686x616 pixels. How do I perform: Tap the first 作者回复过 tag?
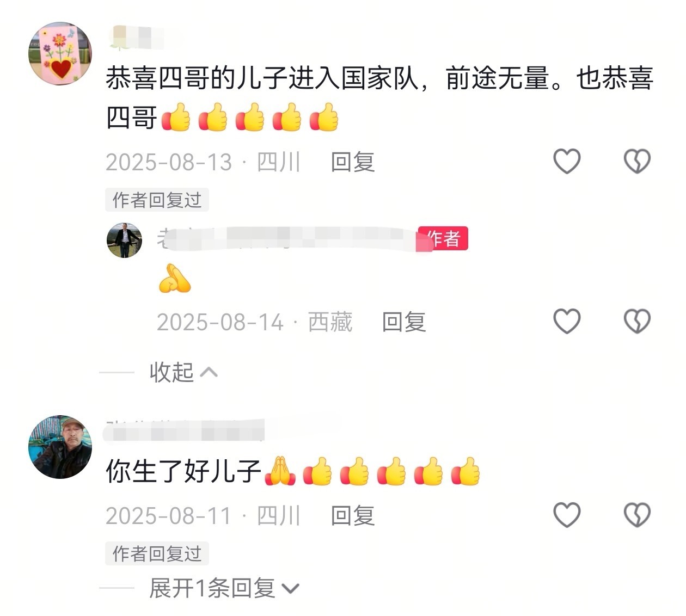pyautogui.click(x=157, y=200)
